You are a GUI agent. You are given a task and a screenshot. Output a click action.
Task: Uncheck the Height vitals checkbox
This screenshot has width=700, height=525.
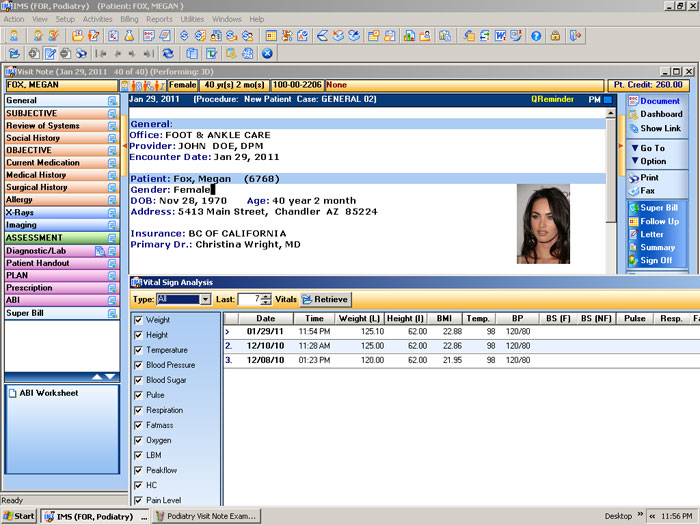[138, 335]
